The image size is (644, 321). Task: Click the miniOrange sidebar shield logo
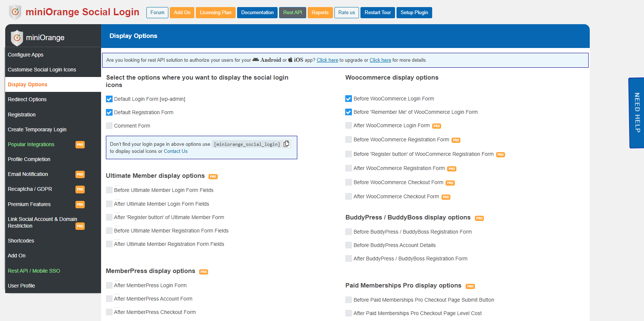(x=17, y=38)
